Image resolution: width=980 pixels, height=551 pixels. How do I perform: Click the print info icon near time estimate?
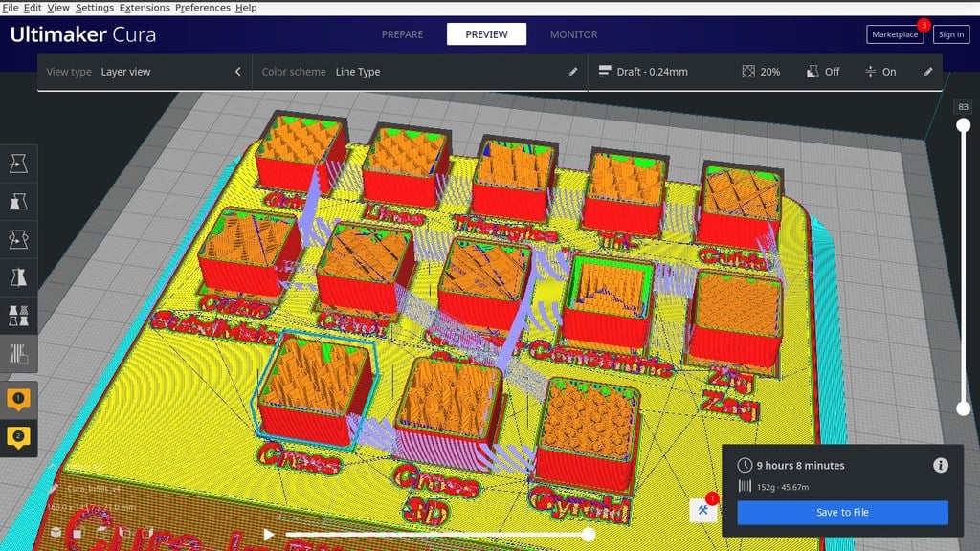[940, 466]
